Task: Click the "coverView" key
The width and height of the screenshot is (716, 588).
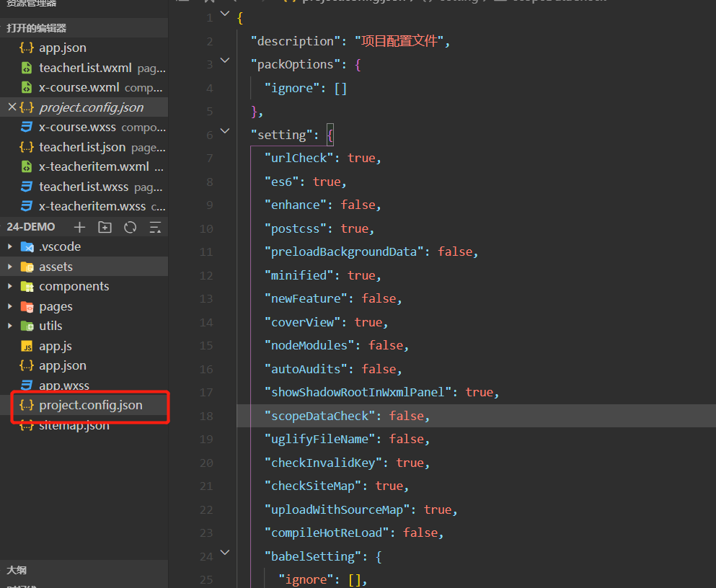Action: [x=303, y=323]
